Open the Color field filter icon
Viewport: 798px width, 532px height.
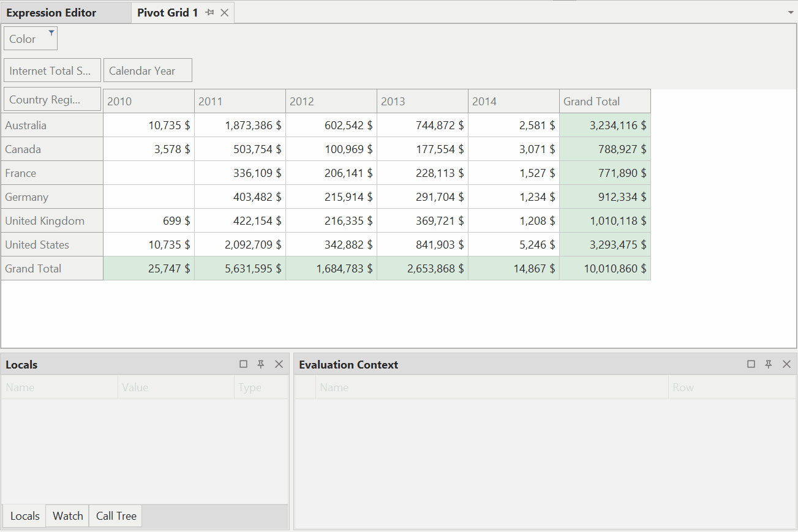pos(51,32)
